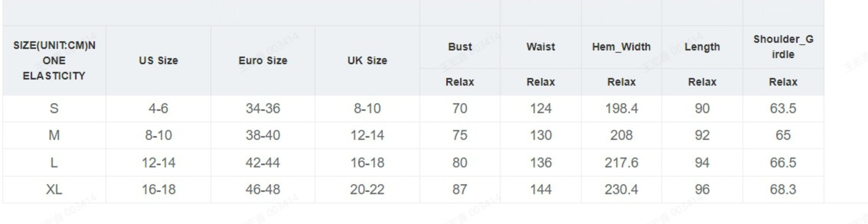Select the L size row label
Viewport: 868px width, 224px height.
click(54, 163)
